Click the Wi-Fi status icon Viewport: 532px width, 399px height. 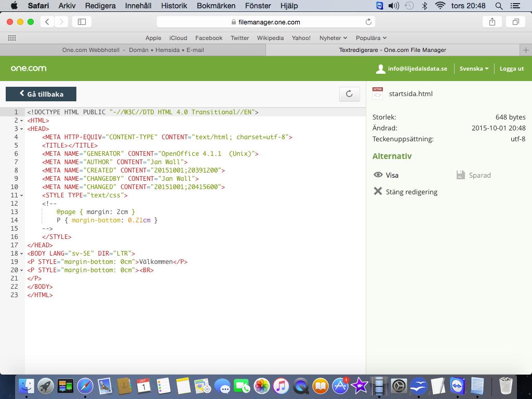pos(440,6)
